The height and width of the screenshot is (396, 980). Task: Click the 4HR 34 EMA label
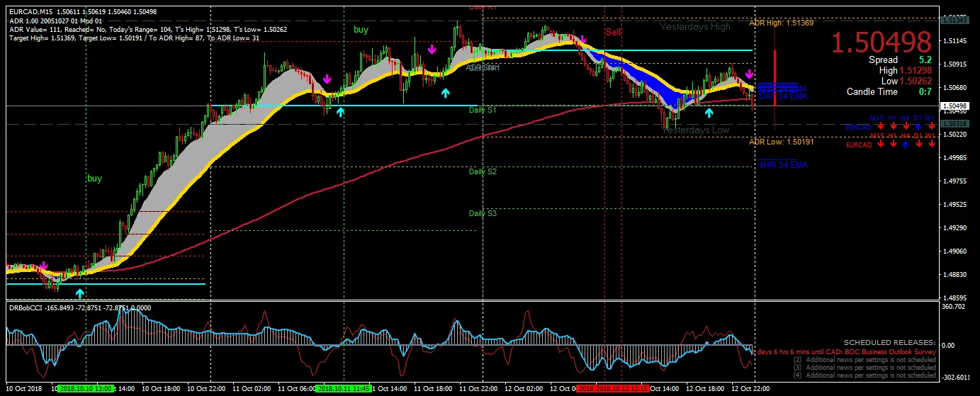[x=782, y=165]
